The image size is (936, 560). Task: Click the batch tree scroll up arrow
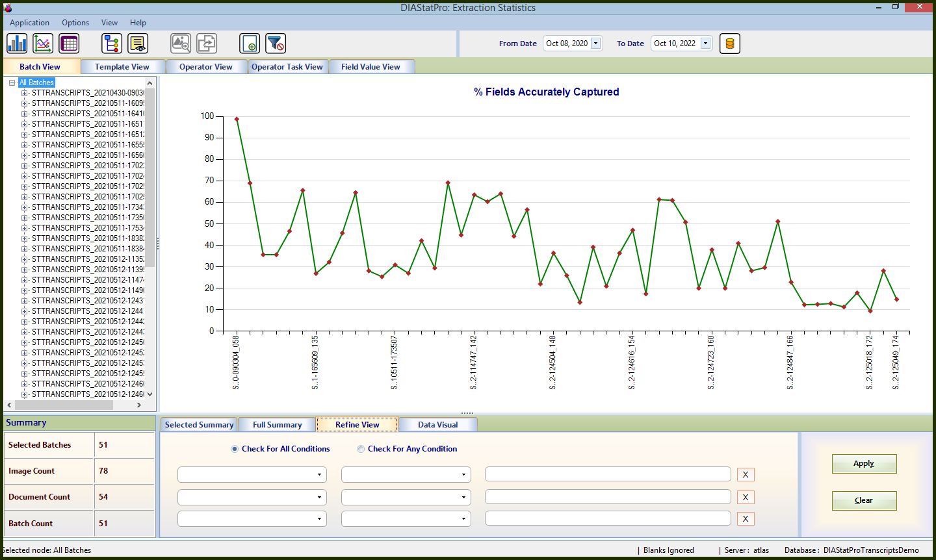(x=150, y=83)
